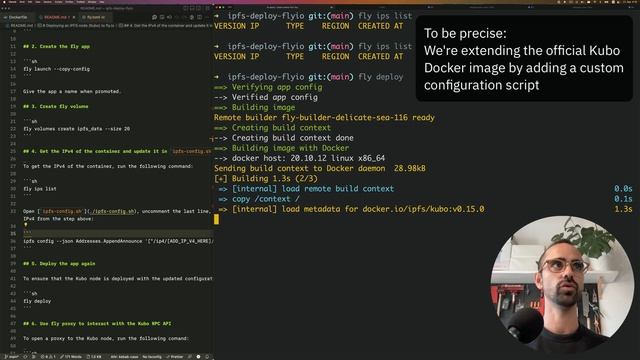The image size is (640, 360).
Task: Click the circular webcam video thumbnail
Action: 562,284
